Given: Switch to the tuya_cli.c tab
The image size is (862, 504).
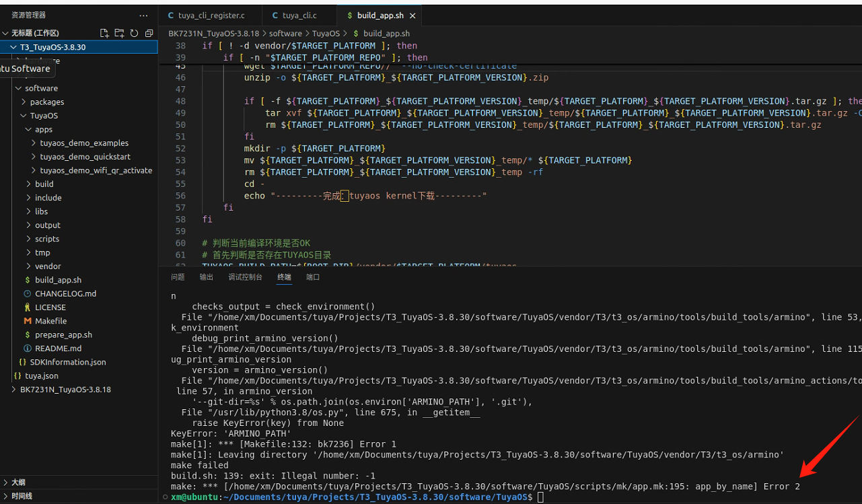Looking at the screenshot, I should coord(299,15).
